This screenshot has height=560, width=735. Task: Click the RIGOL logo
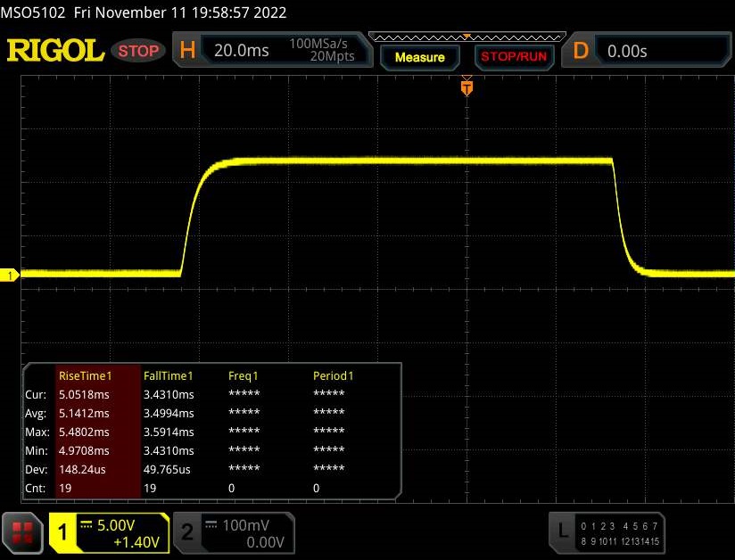55,51
